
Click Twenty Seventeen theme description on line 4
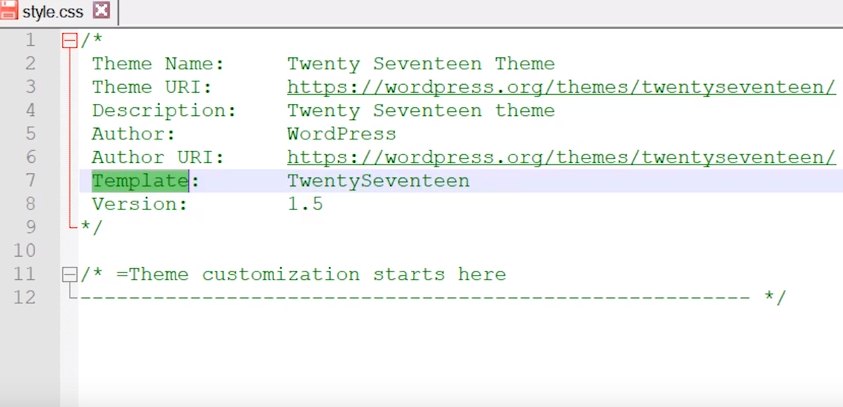[x=421, y=111]
